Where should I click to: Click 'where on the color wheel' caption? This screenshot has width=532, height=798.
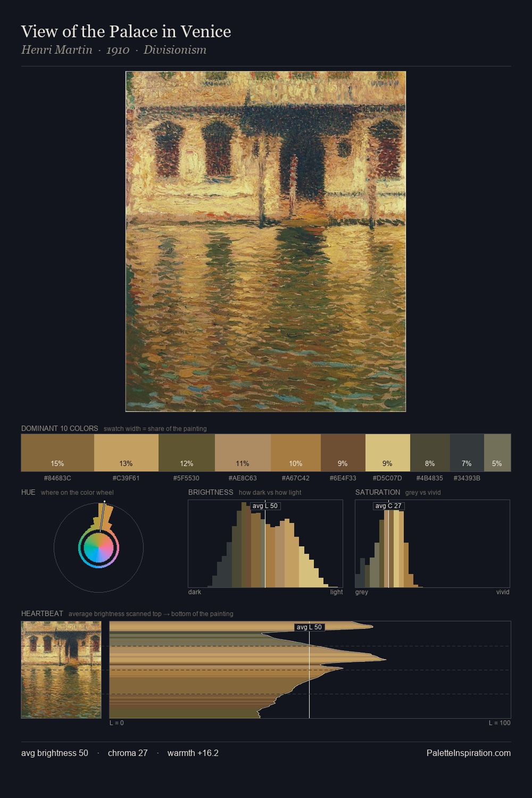click(77, 493)
